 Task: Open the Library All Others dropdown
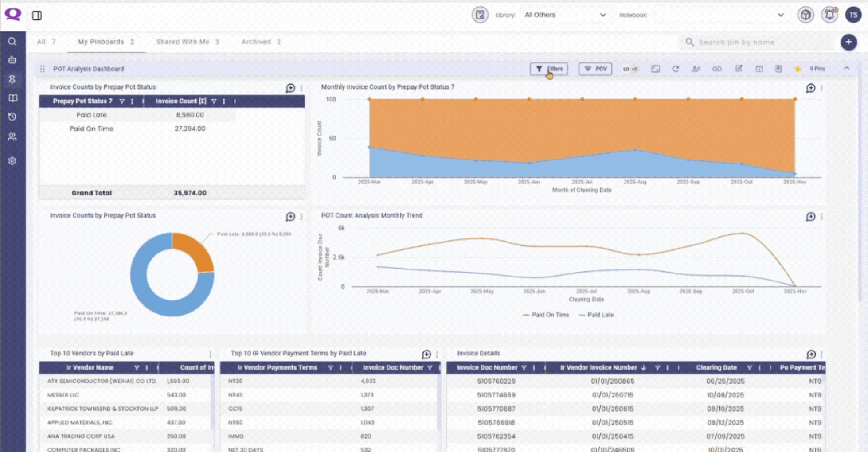[x=564, y=15]
